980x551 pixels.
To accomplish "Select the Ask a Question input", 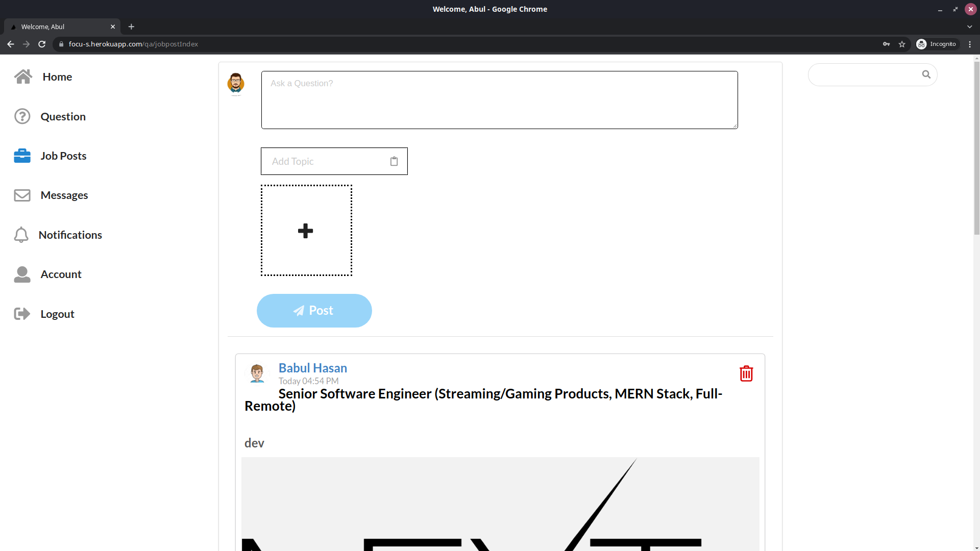I will tap(499, 99).
